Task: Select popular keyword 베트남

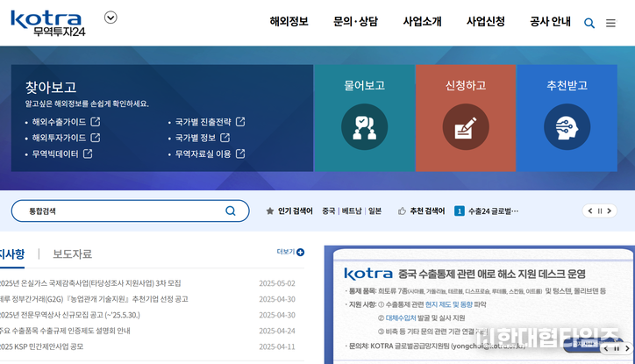Action: [x=352, y=211]
